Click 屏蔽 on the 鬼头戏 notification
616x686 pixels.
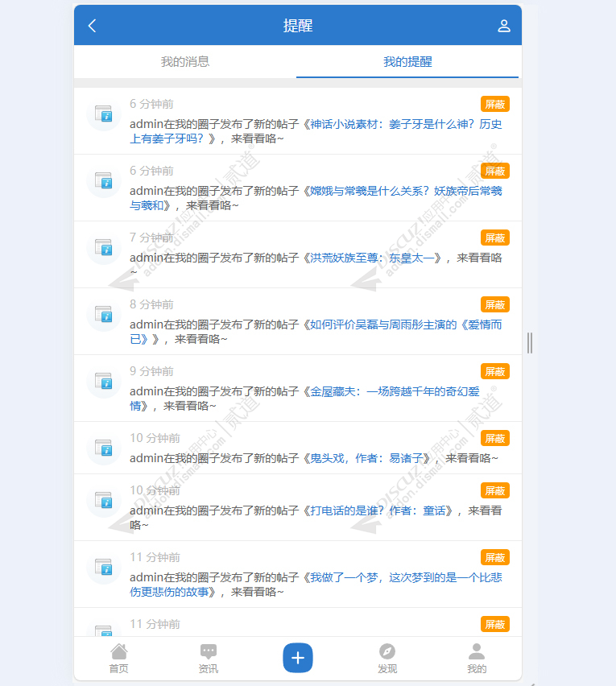[x=494, y=438]
